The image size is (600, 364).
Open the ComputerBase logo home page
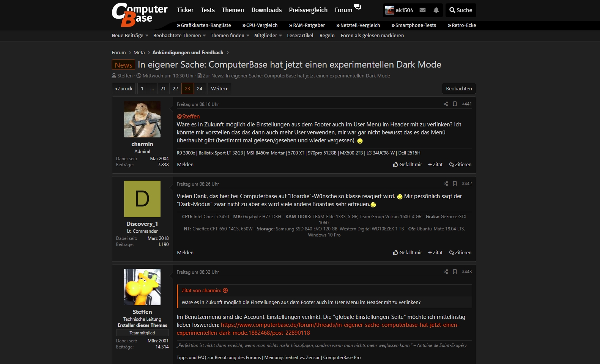pos(139,15)
